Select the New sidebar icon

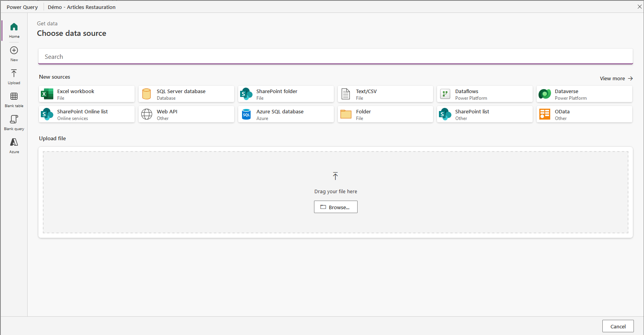(x=14, y=50)
